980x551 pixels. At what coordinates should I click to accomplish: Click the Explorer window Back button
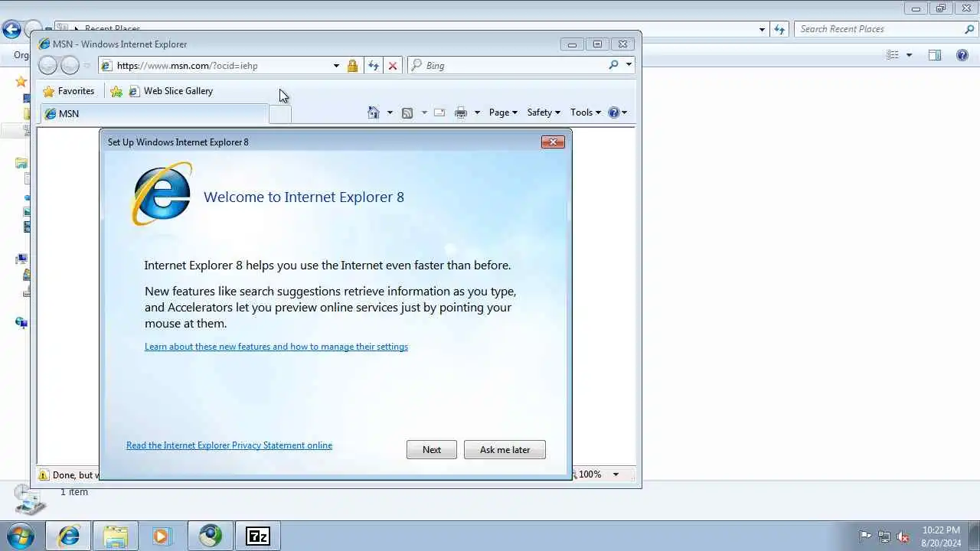11,30
